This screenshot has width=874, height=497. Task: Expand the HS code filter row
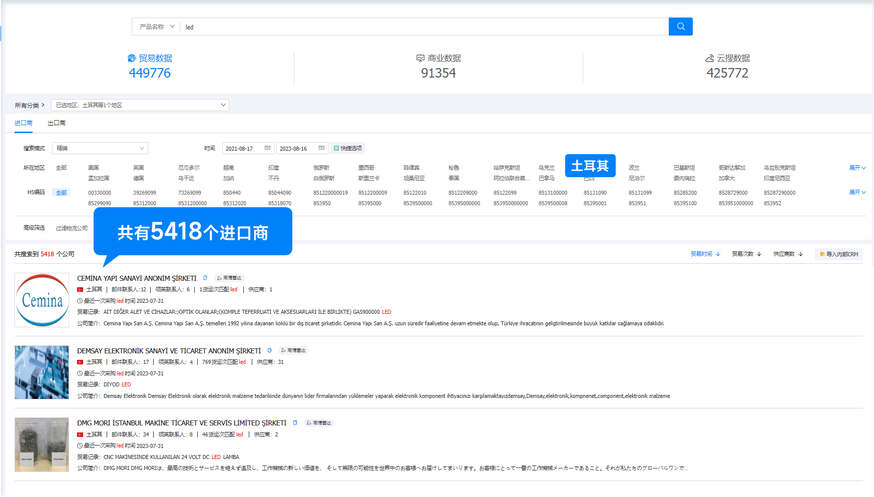(x=857, y=192)
